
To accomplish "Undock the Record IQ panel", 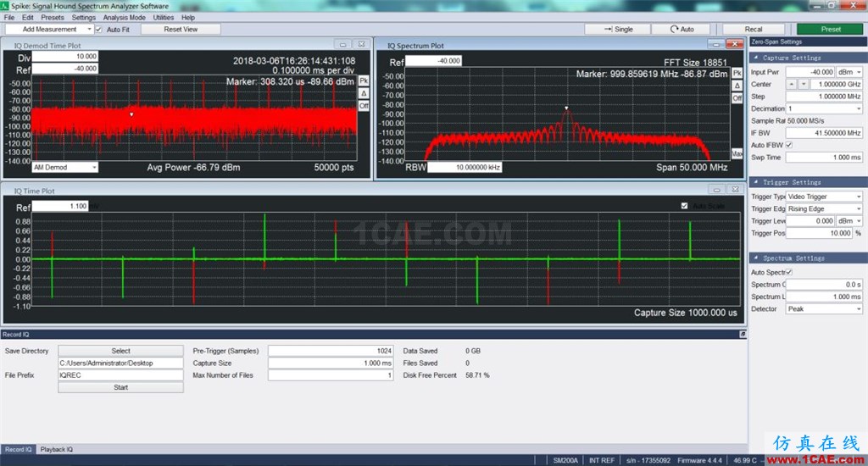I will (x=743, y=335).
